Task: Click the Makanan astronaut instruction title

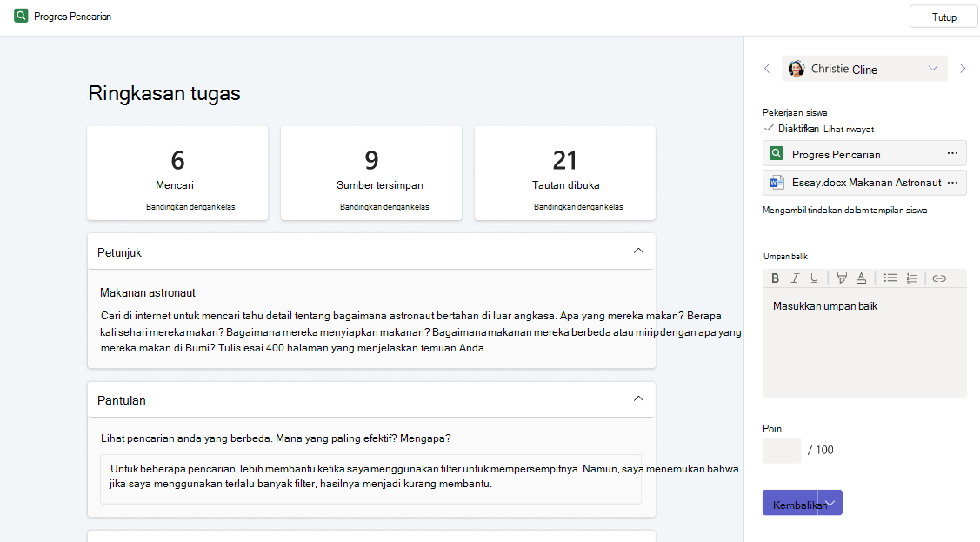Action: click(x=148, y=292)
